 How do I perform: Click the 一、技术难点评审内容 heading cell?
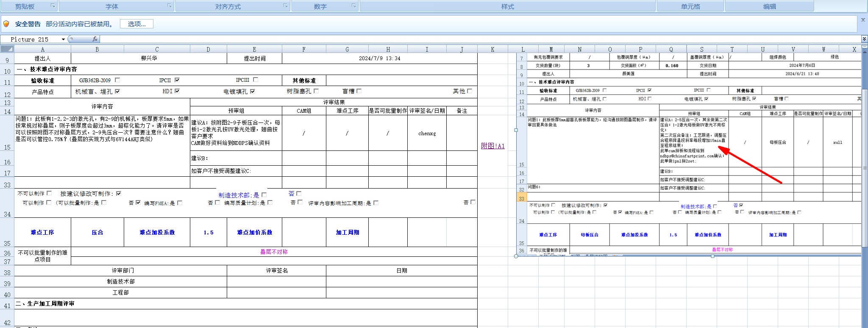point(246,69)
